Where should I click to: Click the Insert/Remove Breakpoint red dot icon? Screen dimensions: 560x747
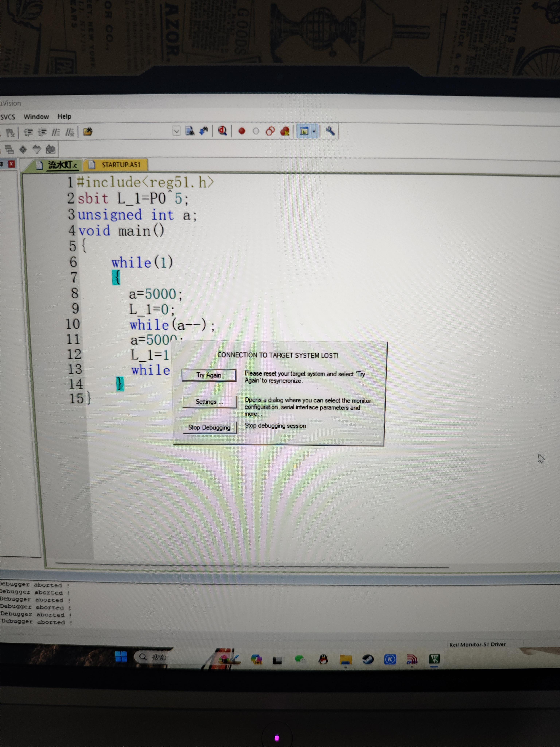pyautogui.click(x=242, y=131)
